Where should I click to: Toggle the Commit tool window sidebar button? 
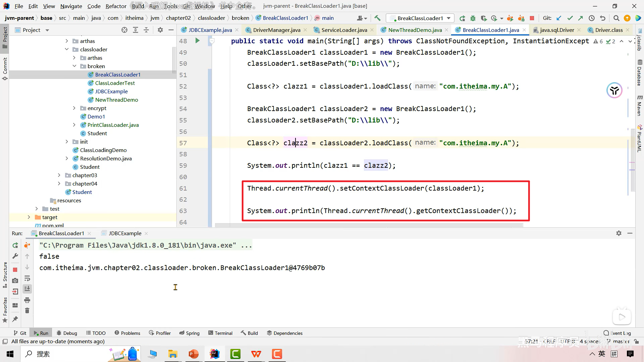(5, 69)
